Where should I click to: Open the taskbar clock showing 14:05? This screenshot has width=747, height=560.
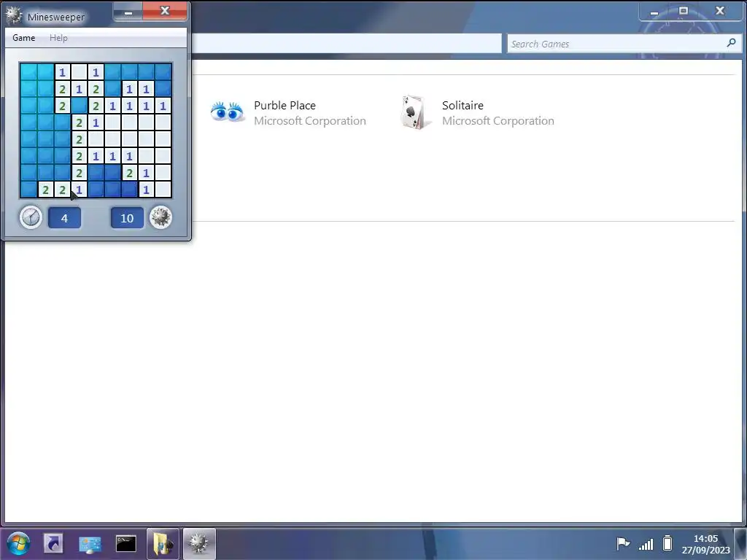click(705, 544)
